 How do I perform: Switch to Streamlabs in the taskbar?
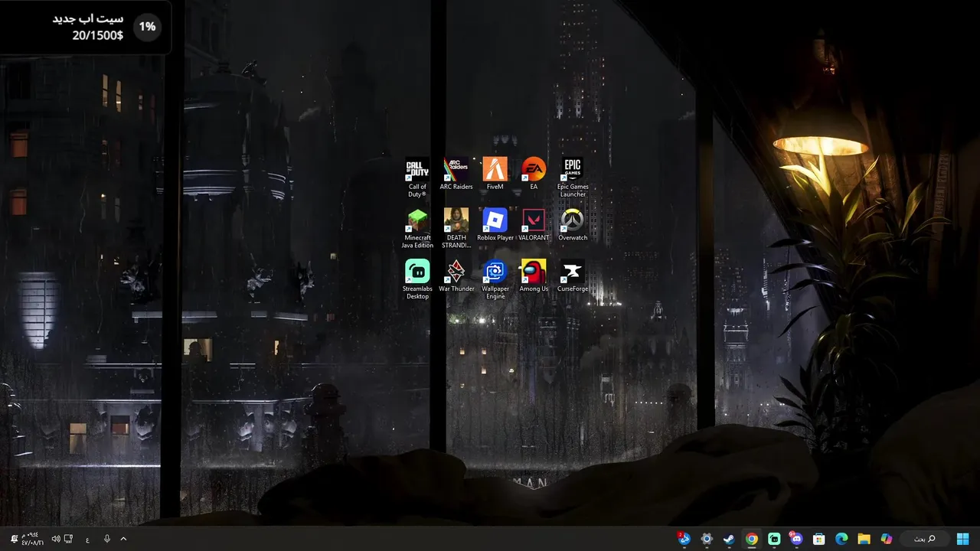(774, 539)
